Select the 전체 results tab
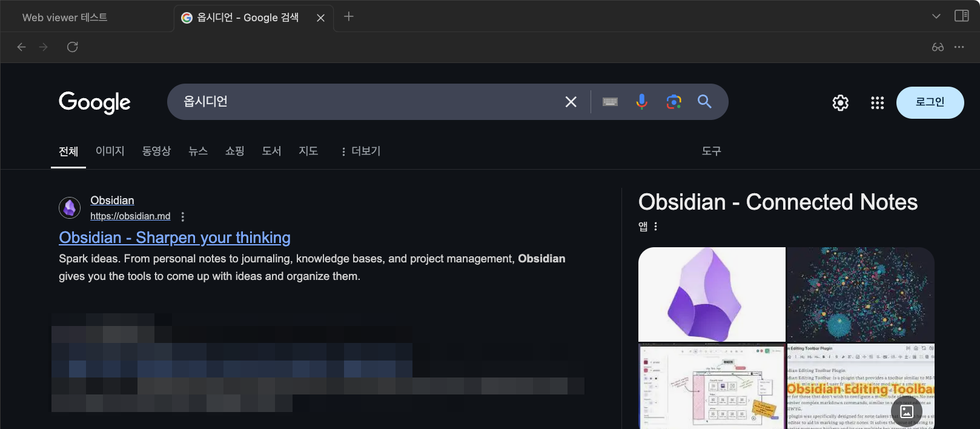 (68, 151)
